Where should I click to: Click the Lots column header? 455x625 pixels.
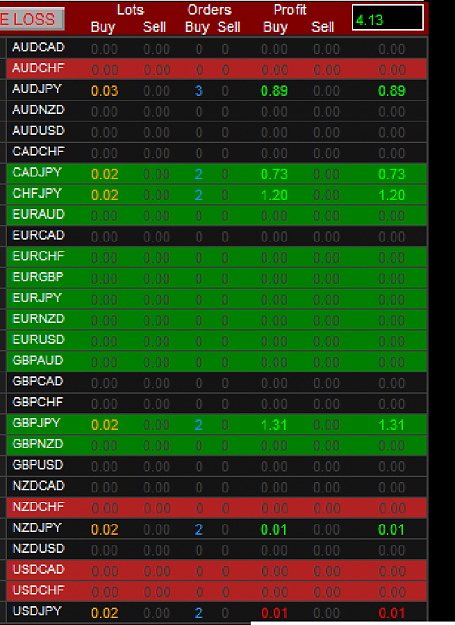point(130,10)
